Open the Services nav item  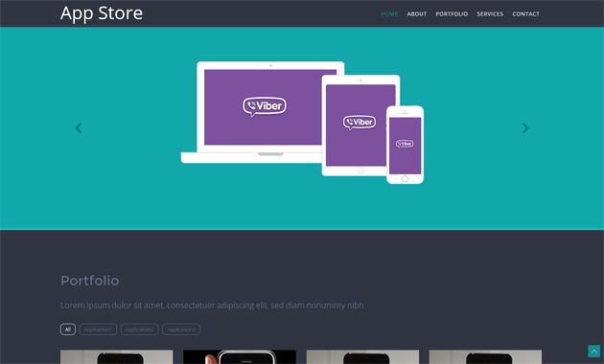[x=490, y=13]
